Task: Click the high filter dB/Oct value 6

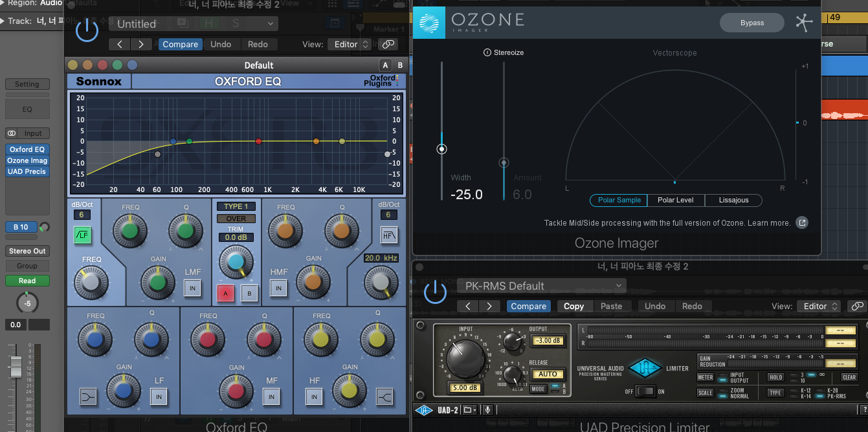Action: coord(388,215)
